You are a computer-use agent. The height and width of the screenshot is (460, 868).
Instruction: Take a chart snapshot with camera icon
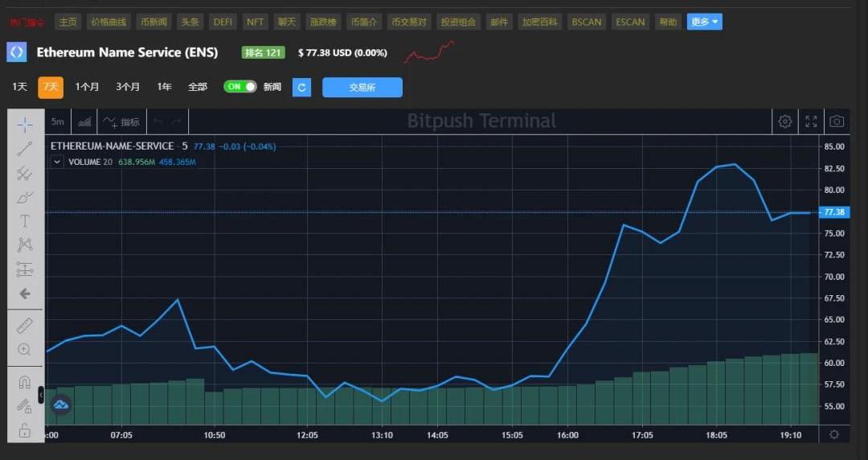(x=837, y=121)
